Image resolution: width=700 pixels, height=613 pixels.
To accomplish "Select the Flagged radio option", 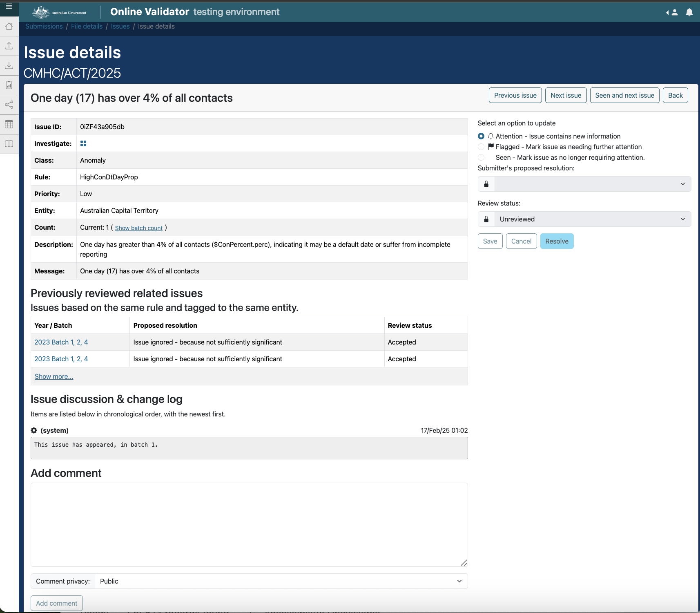I will [481, 147].
